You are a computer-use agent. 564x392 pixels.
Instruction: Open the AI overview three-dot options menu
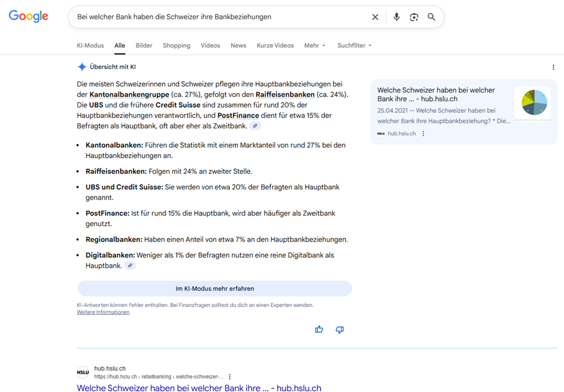click(553, 67)
